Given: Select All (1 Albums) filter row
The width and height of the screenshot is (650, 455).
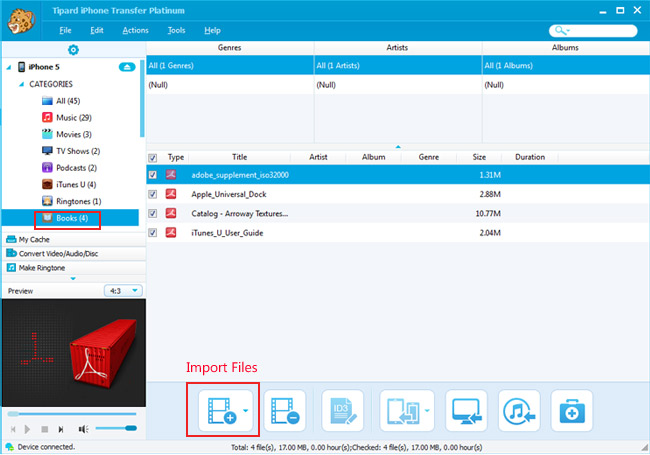Looking at the screenshot, I should point(566,65).
